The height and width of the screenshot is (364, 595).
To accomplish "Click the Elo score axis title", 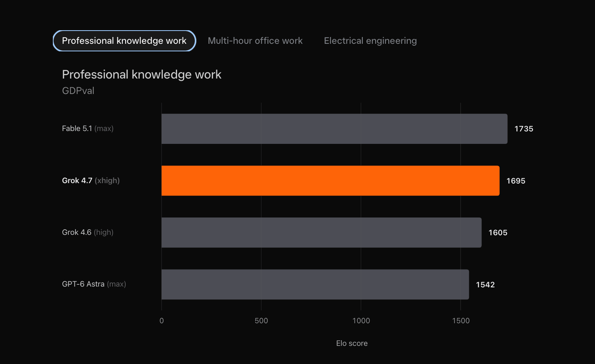I will click(x=352, y=343).
